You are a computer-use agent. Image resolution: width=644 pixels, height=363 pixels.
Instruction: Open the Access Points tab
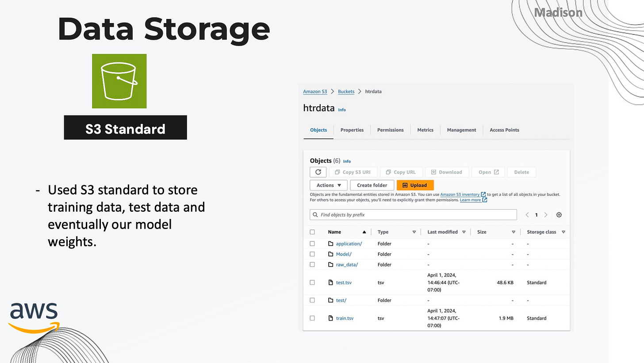(504, 130)
